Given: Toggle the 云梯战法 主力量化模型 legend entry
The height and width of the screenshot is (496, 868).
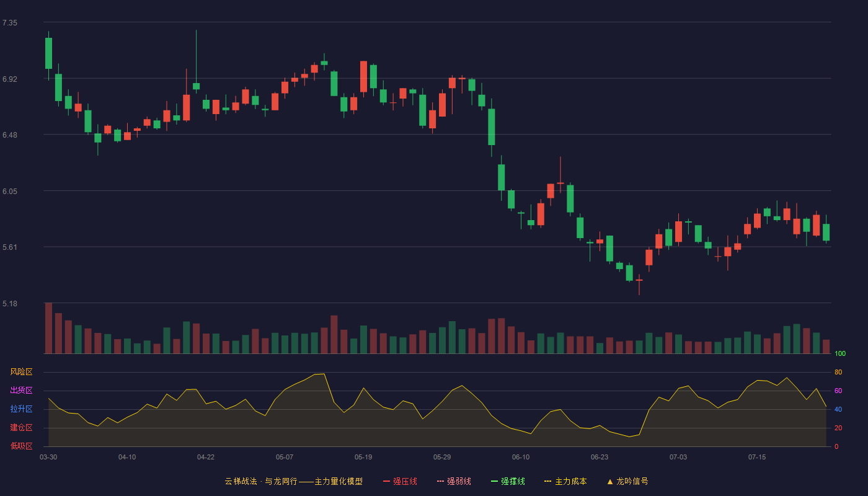Looking at the screenshot, I should point(293,481).
